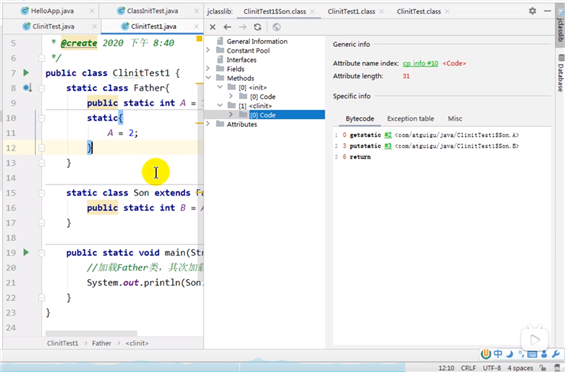
Task: Expand the selected Code node under <clinit>
Action: [x=231, y=115]
